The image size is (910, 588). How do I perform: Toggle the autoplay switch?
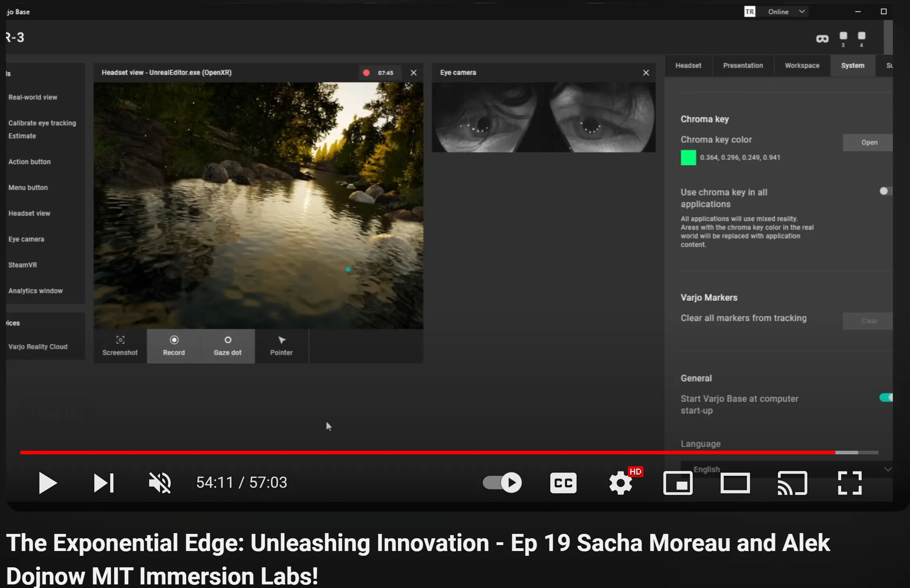click(x=502, y=483)
